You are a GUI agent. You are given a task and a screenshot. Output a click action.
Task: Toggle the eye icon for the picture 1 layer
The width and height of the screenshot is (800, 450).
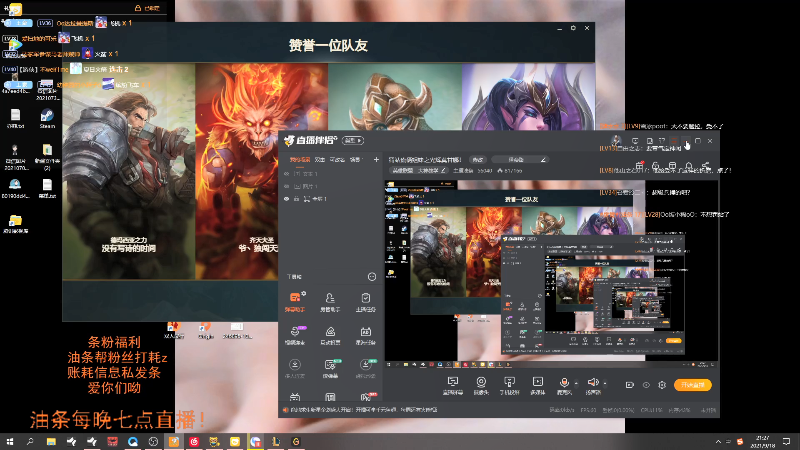tap(287, 186)
